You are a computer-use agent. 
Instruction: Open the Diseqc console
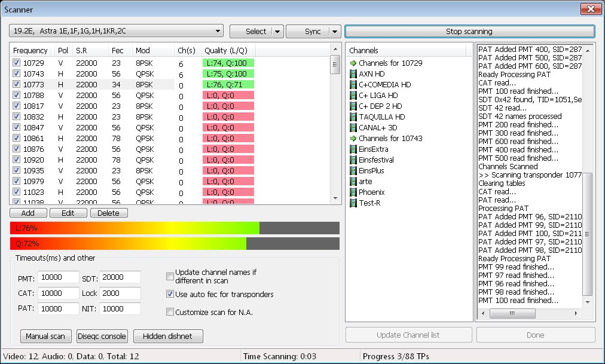pyautogui.click(x=102, y=337)
